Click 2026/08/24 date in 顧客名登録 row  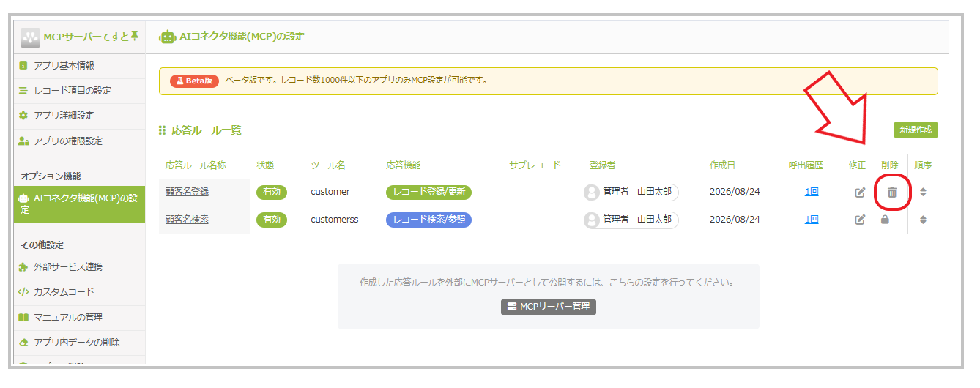[x=735, y=192]
